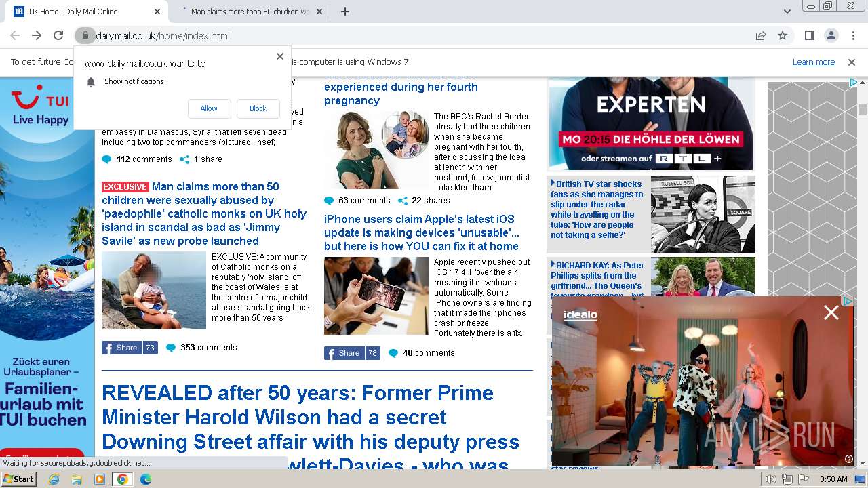The height and width of the screenshot is (488, 868).
Task: Open Action Center flag icon
Action: (x=804, y=479)
